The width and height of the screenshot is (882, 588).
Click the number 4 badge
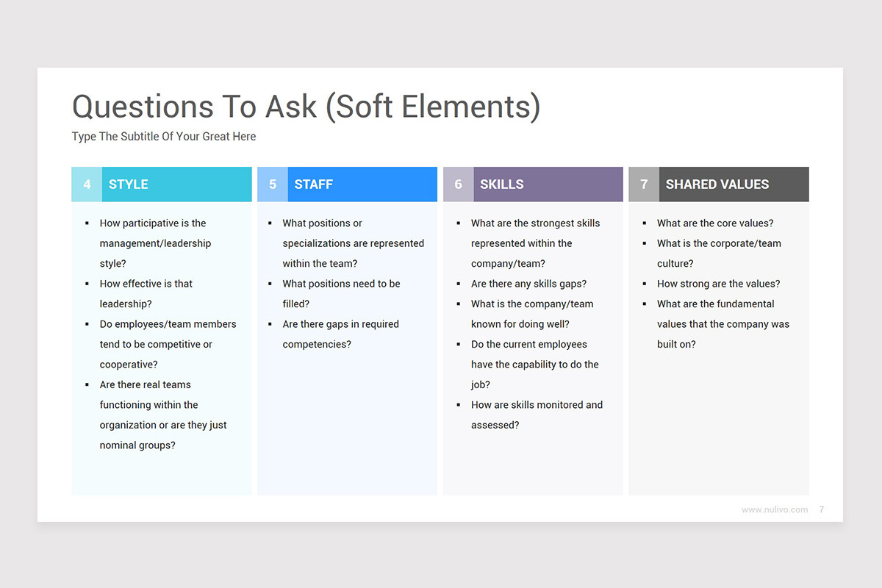point(87,184)
